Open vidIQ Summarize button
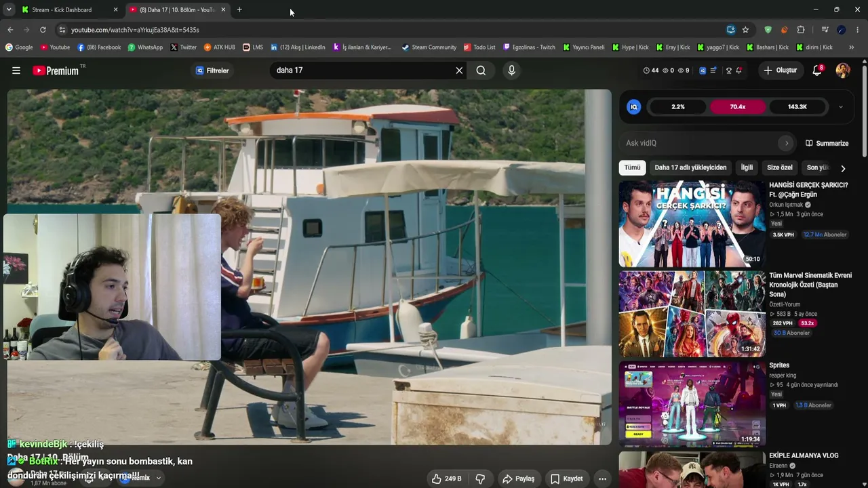The width and height of the screenshot is (868, 488). click(x=827, y=143)
